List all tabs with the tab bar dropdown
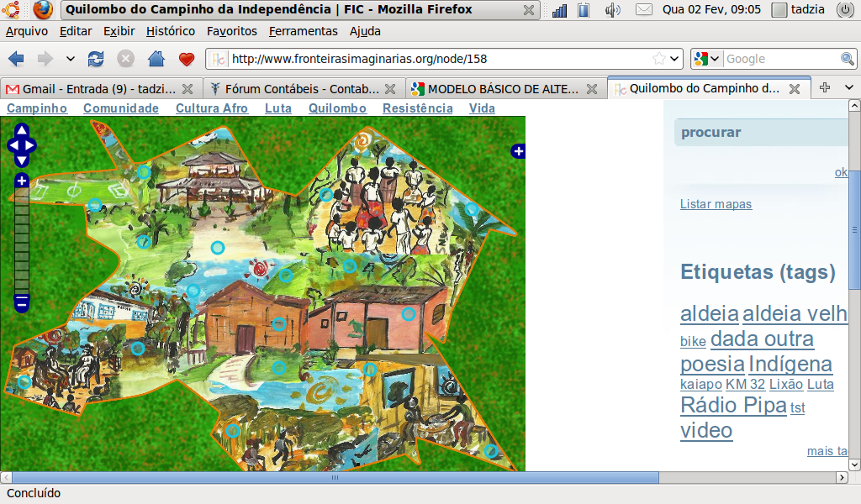Viewport: 861px width, 504px height. 849,87
